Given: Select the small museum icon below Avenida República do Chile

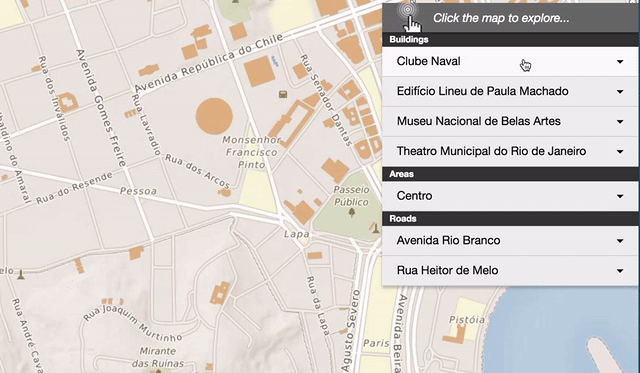Looking at the screenshot, I should pyautogui.click(x=283, y=95).
